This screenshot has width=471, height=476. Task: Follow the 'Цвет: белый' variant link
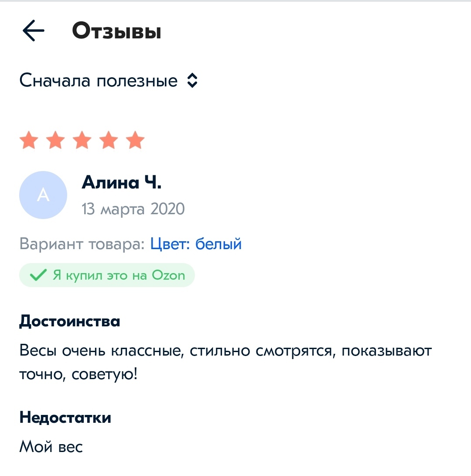(x=196, y=244)
